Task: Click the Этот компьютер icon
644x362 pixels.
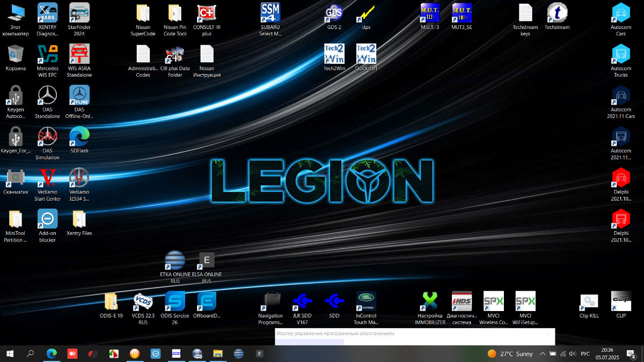Action: pos(16,12)
